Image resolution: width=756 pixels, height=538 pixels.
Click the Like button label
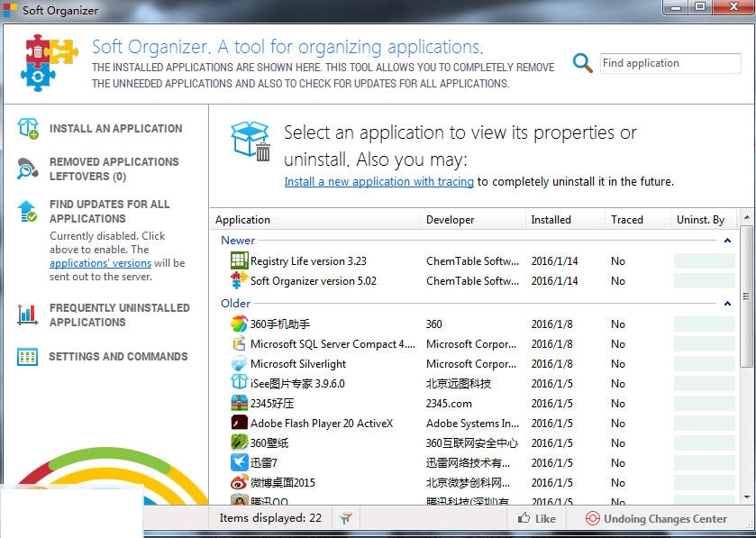pyautogui.click(x=545, y=519)
